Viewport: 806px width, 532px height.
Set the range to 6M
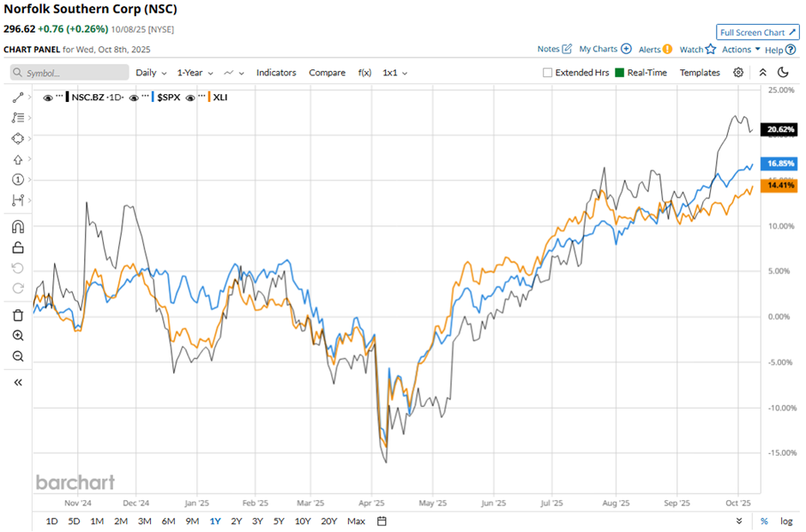tap(168, 521)
